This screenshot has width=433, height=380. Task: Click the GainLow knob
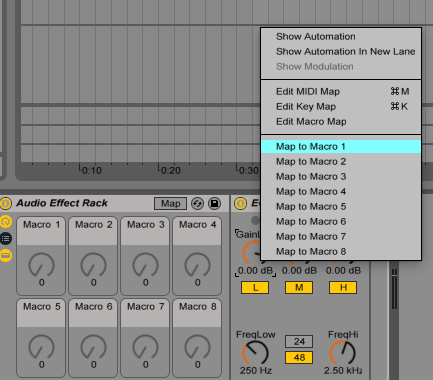coord(252,252)
